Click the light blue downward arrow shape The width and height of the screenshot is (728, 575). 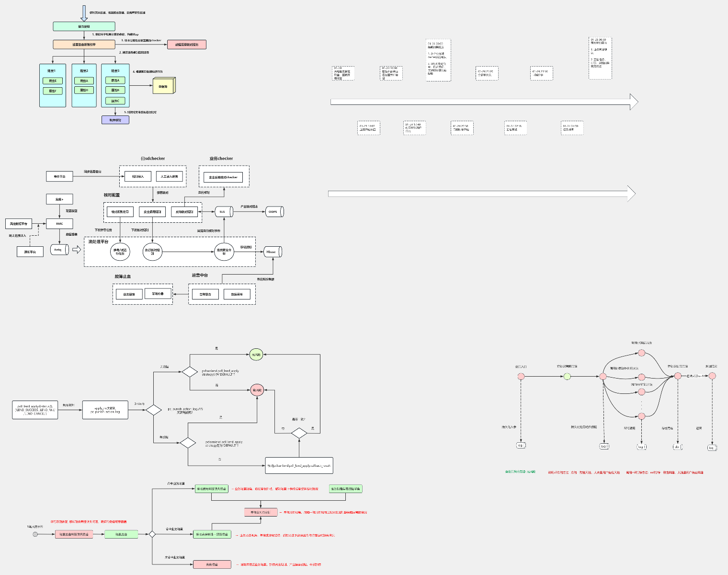(84, 13)
